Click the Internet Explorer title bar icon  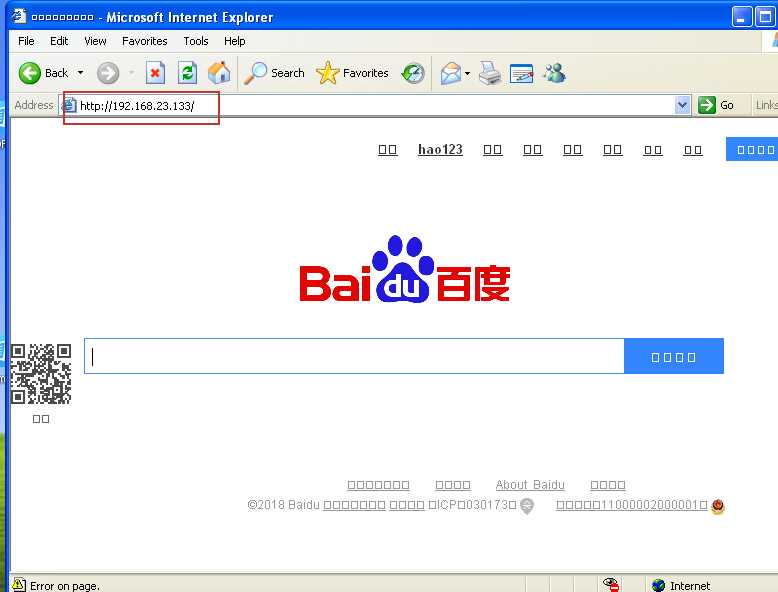(x=19, y=16)
